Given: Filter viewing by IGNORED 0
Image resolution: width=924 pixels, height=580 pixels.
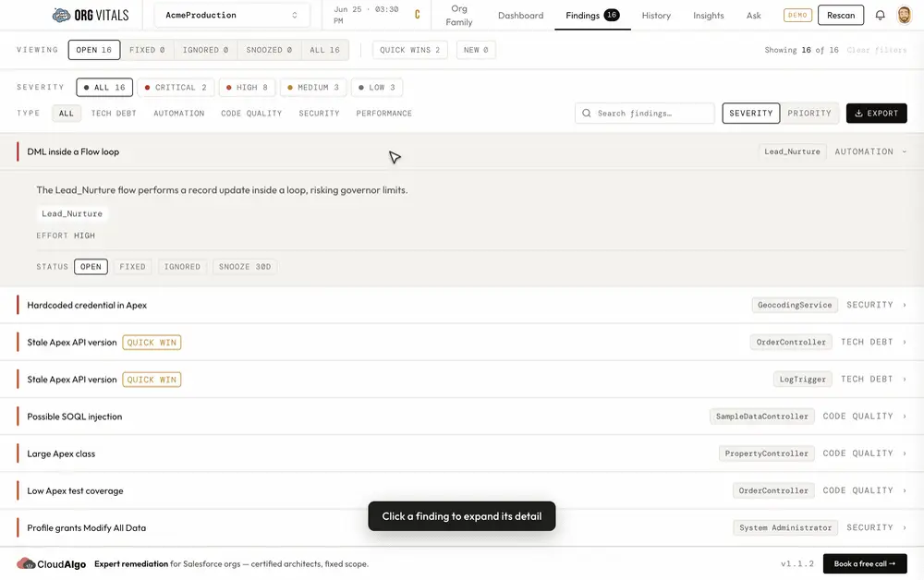Looking at the screenshot, I should [x=205, y=50].
